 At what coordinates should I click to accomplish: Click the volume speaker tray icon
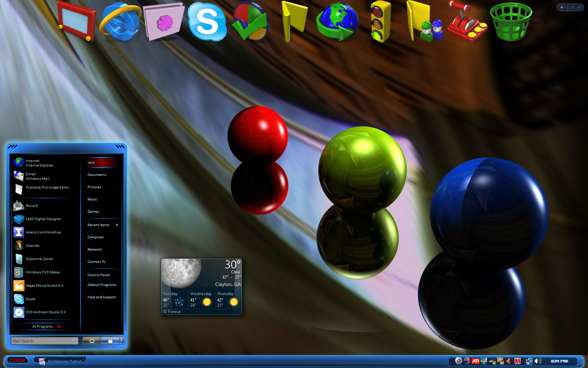point(538,361)
